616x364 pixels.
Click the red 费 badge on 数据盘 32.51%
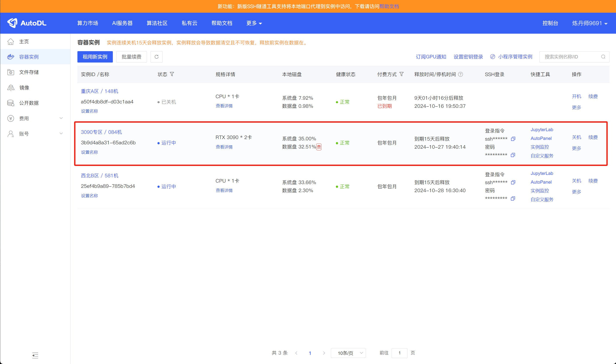coord(319,147)
